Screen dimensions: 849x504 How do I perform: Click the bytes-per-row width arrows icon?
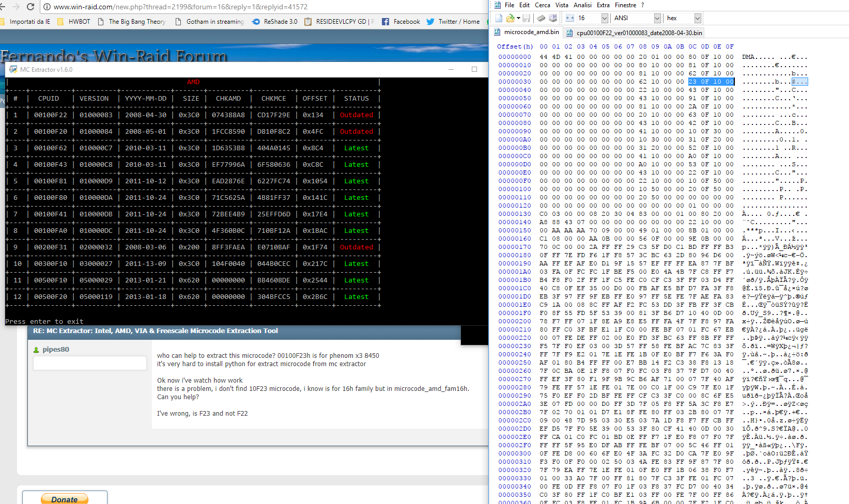(569, 18)
